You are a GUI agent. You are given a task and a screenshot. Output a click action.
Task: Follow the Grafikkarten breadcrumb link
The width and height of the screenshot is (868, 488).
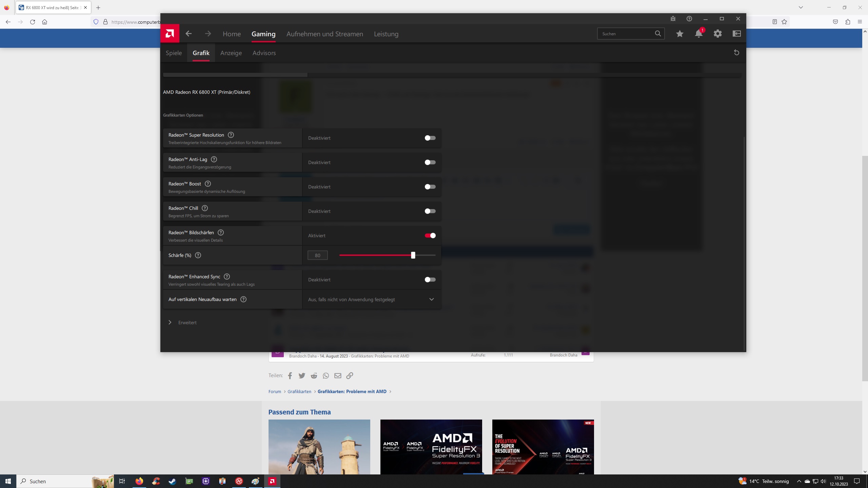coord(299,391)
